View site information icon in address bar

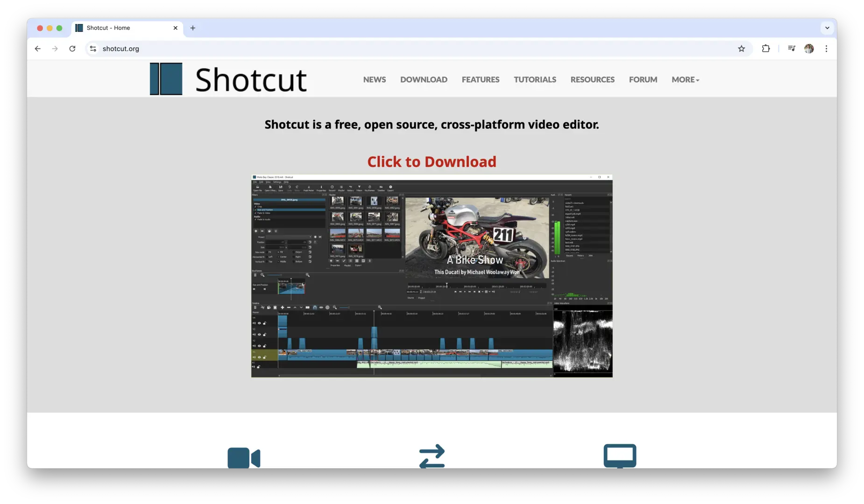point(93,49)
